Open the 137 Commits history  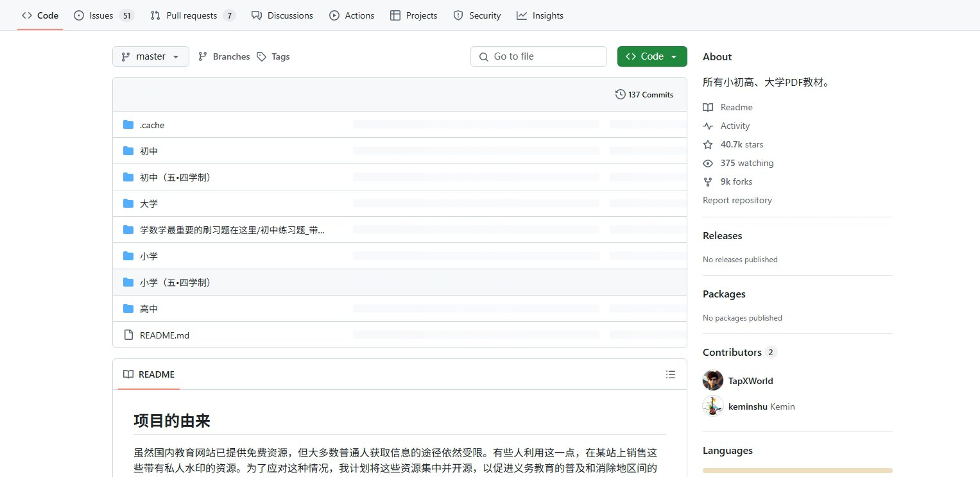[644, 94]
